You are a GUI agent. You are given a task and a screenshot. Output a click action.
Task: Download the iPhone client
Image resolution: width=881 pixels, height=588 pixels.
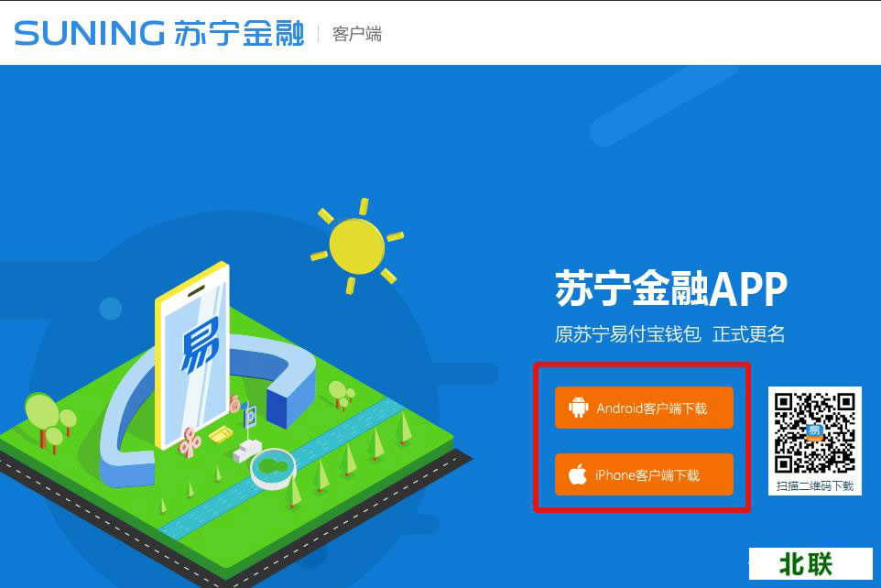click(644, 474)
